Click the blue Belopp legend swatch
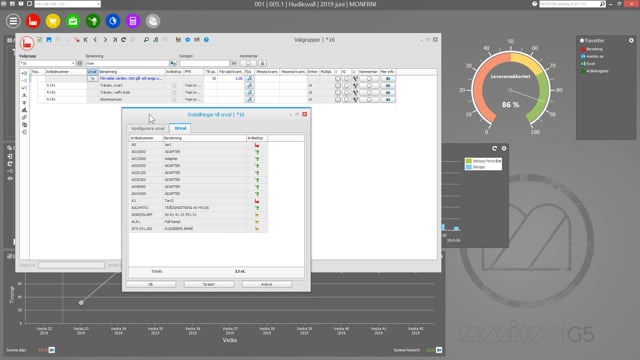 (469, 167)
